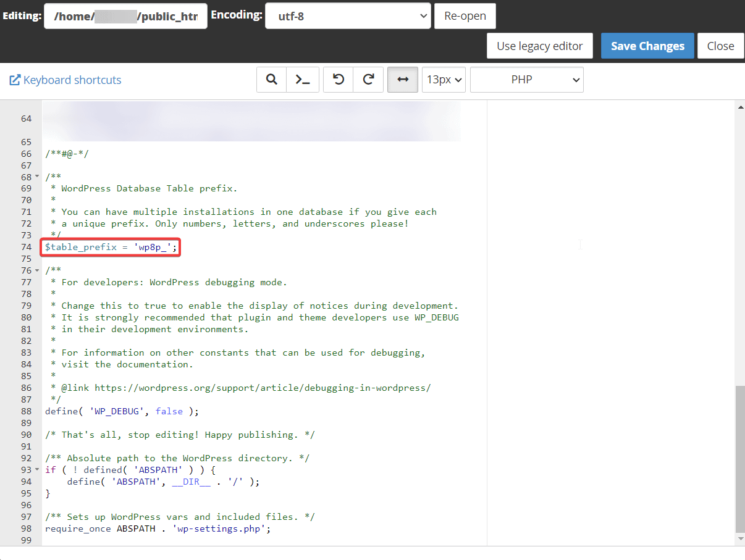
Task: Redo the last undone edit
Action: [369, 80]
